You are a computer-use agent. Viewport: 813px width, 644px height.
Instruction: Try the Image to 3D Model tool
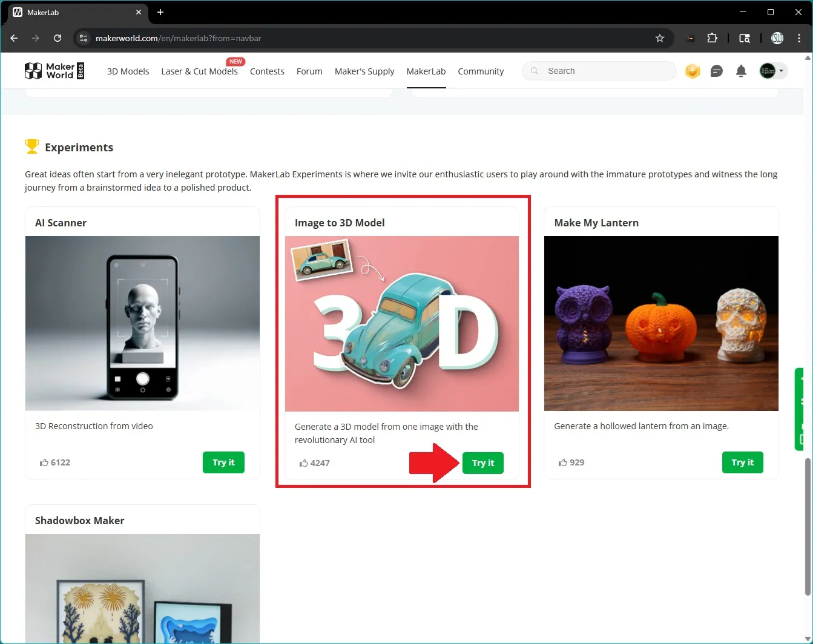coord(482,462)
